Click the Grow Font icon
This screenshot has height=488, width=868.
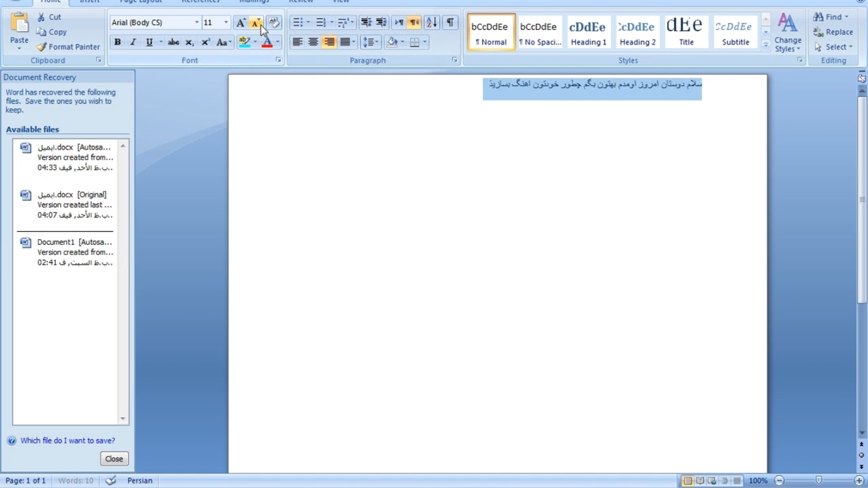pos(241,23)
